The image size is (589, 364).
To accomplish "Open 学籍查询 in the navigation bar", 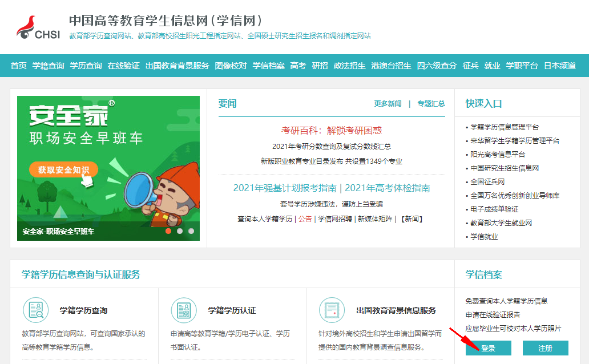I will [49, 66].
